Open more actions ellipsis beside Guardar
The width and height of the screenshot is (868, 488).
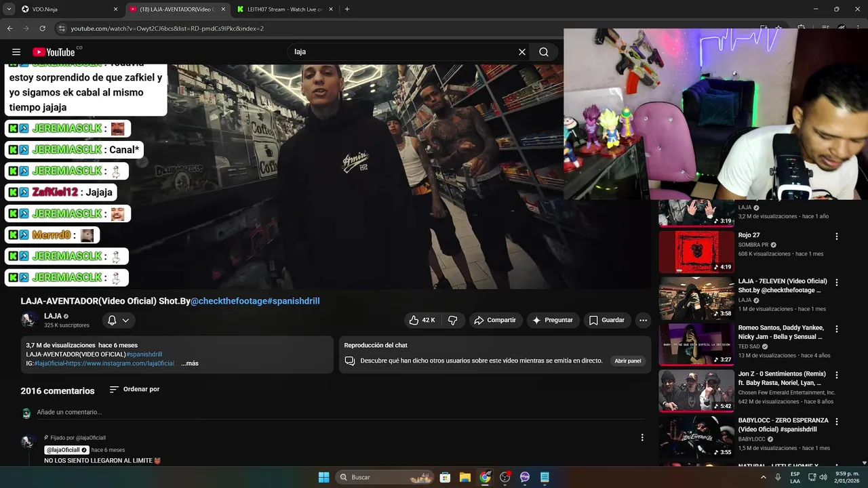click(643, 320)
